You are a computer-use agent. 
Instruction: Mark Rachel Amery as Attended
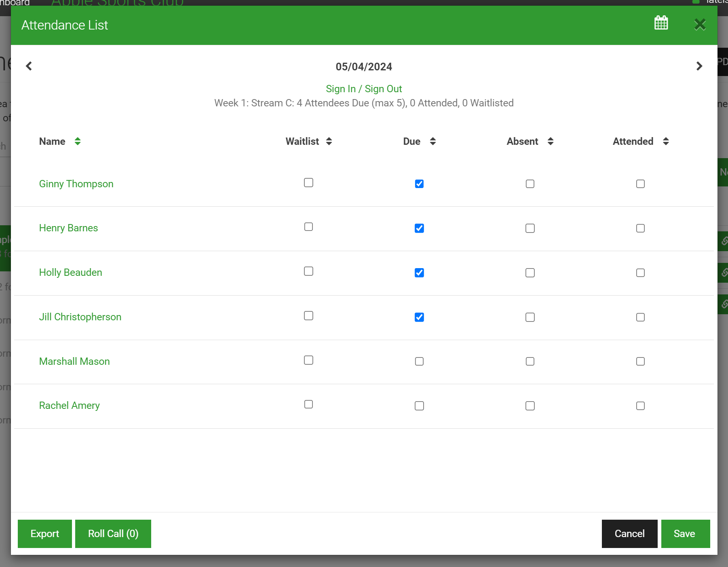pos(640,406)
